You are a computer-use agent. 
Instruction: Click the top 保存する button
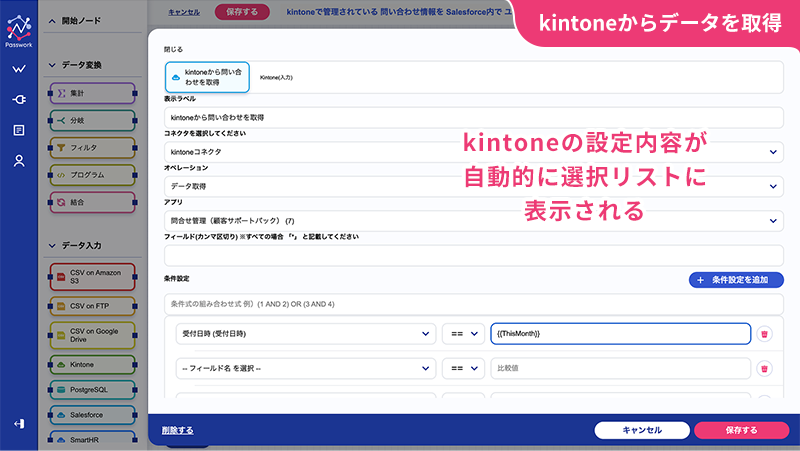coord(242,12)
